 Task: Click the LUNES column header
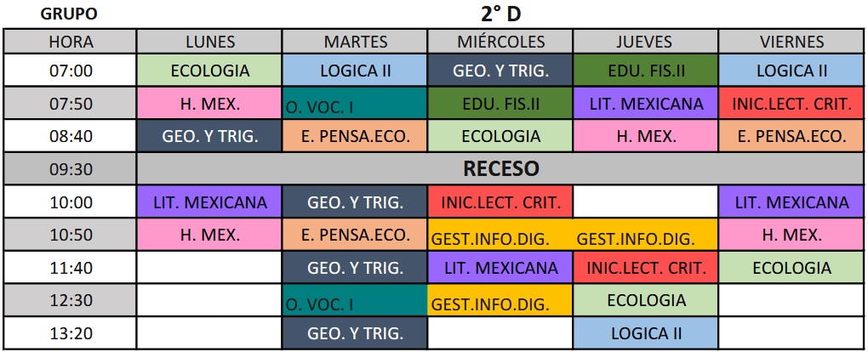click(210, 42)
